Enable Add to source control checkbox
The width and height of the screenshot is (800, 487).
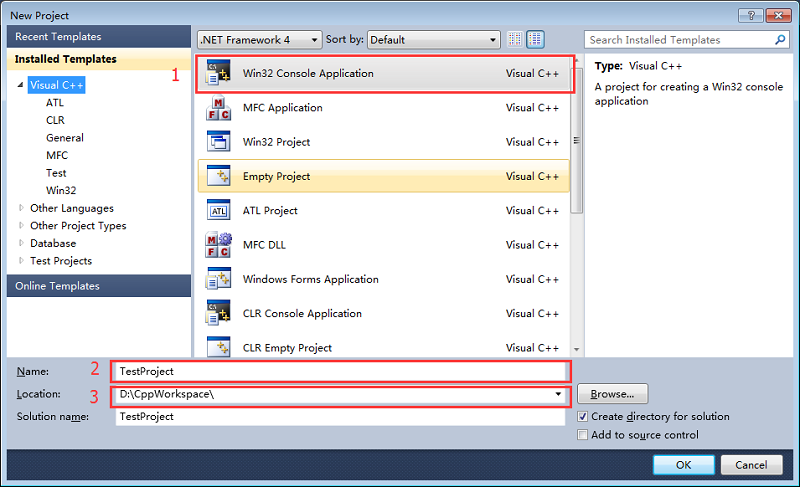(583, 435)
